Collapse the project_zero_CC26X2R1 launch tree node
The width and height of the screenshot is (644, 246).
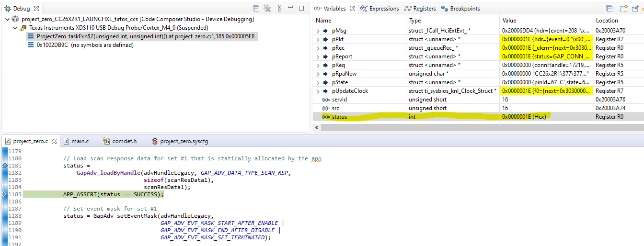[x=7, y=19]
